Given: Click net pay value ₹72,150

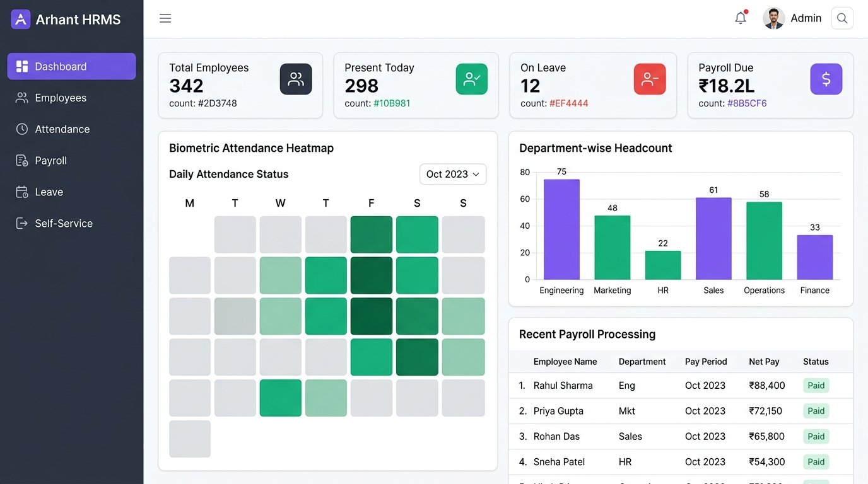Looking at the screenshot, I should click(765, 411).
